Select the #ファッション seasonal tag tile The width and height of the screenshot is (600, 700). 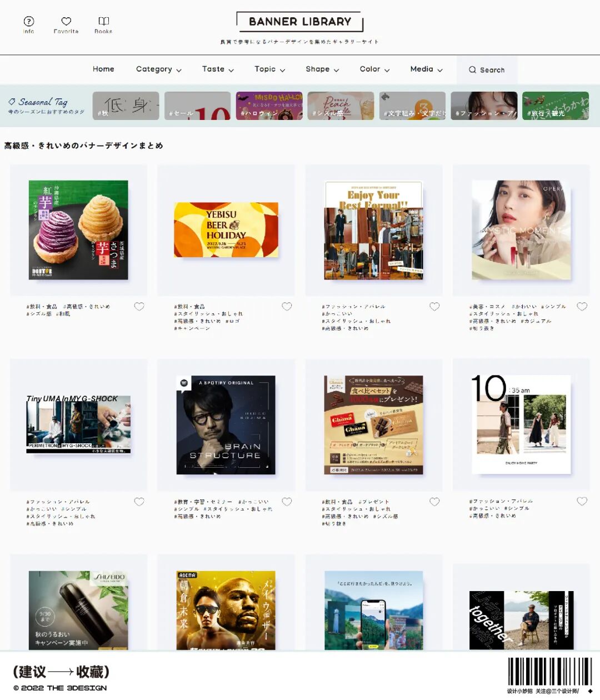pyautogui.click(x=484, y=106)
